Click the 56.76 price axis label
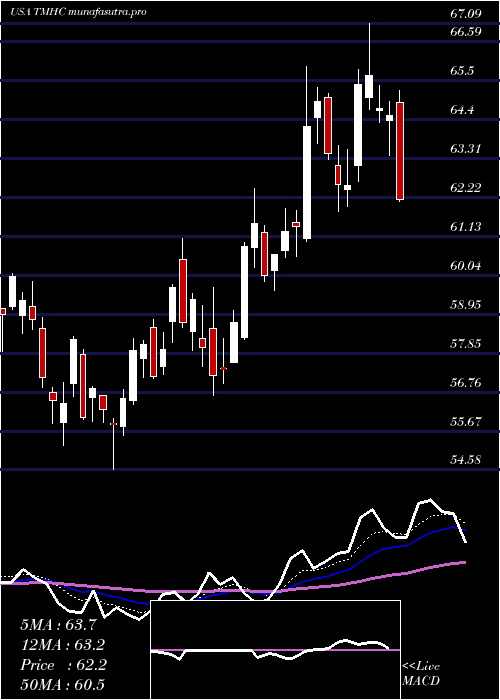 (x=466, y=383)
